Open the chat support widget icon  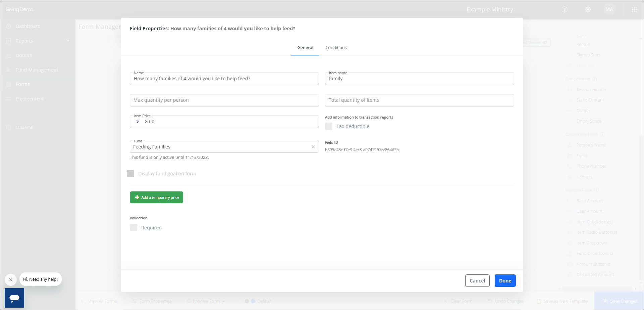pos(14,298)
